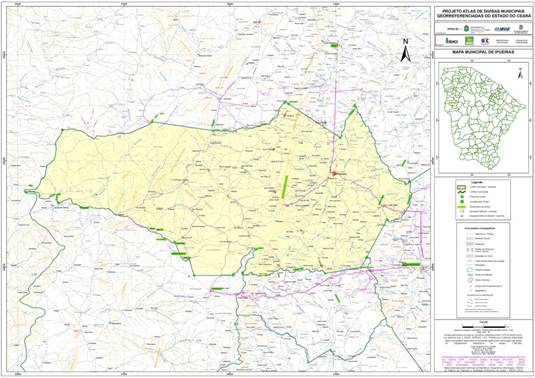The image size is (535, 378).
Task: Open the Ceará state inset locator map
Action: click(x=483, y=117)
